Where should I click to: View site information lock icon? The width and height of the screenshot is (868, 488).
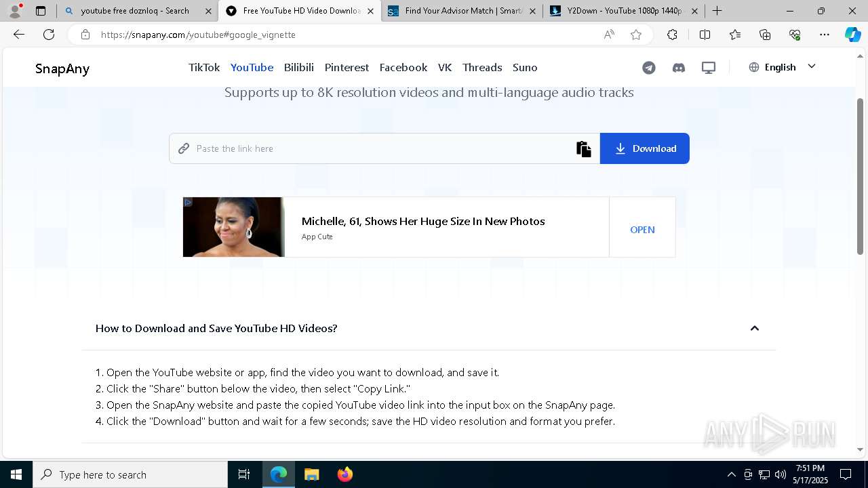(85, 35)
